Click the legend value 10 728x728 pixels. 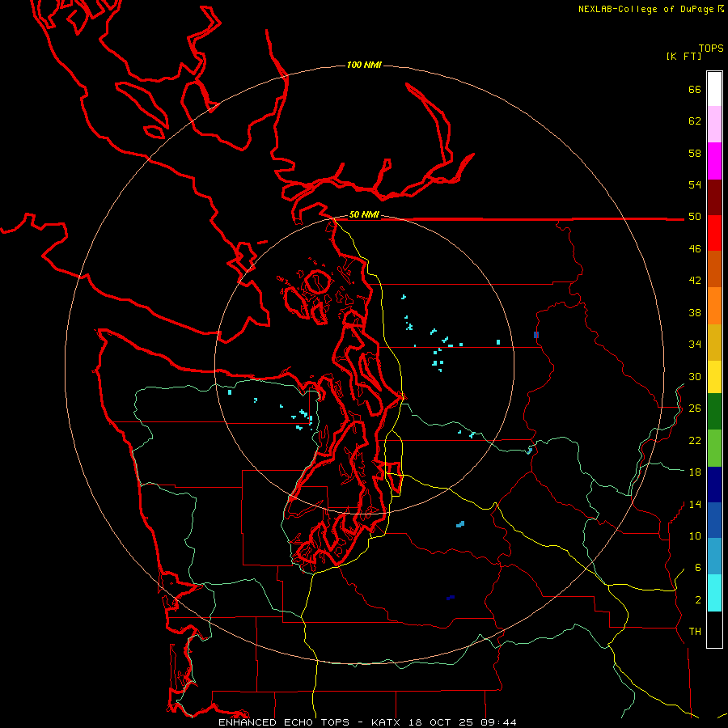[695, 535]
